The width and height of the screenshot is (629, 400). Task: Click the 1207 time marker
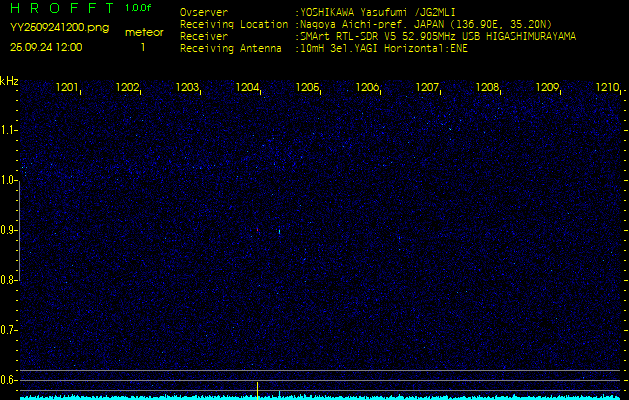coord(427,88)
